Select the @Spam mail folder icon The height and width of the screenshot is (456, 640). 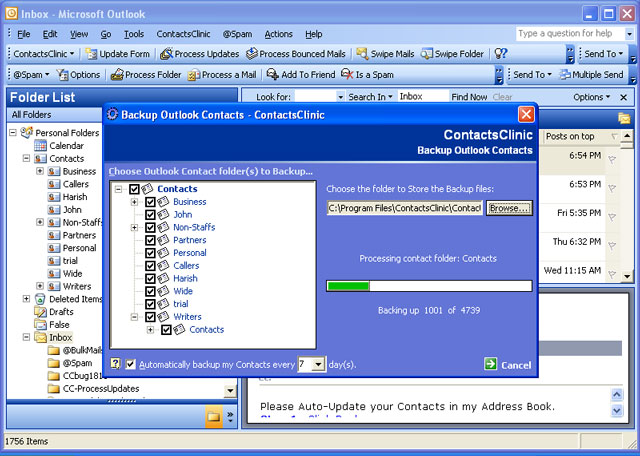(x=53, y=363)
